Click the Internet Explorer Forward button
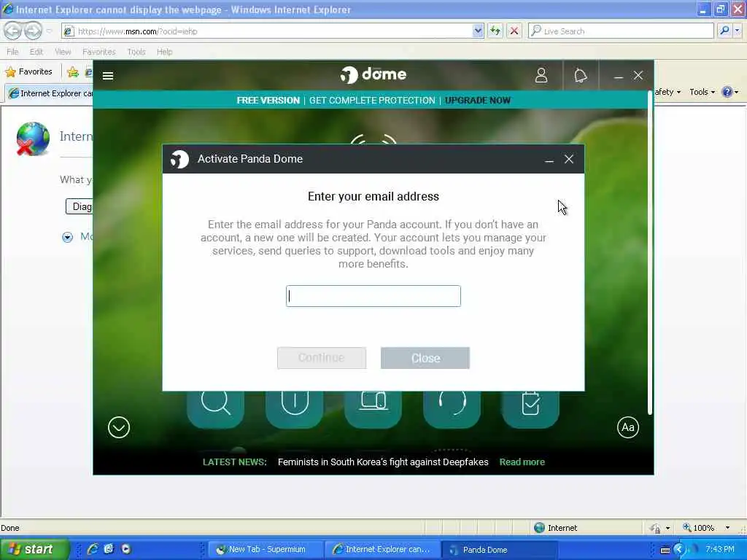This screenshot has height=560, width=747. coord(33,31)
